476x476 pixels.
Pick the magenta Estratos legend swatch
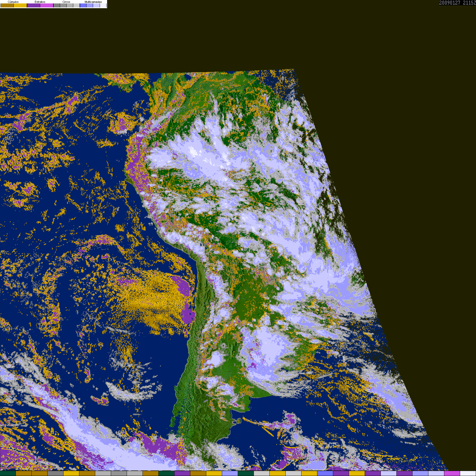click(47, 5)
